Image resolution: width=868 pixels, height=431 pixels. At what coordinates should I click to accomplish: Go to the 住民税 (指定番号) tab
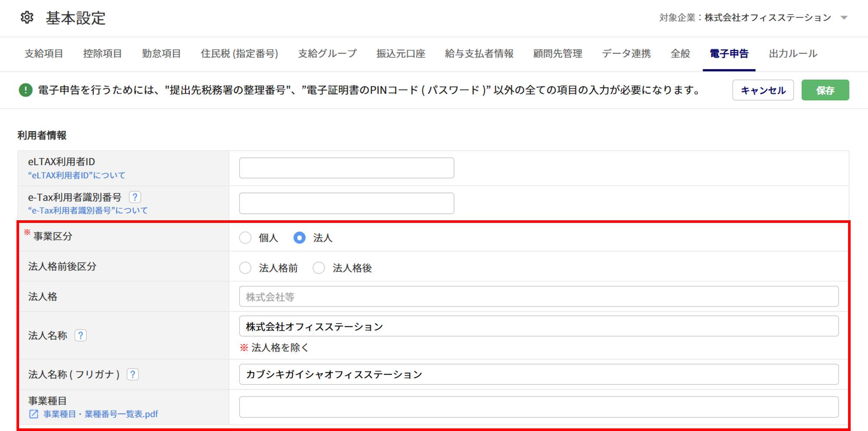[240, 53]
